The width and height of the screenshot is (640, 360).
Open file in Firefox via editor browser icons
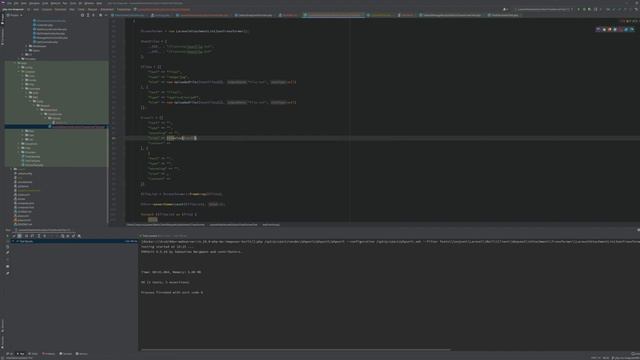pyautogui.click(x=609, y=29)
